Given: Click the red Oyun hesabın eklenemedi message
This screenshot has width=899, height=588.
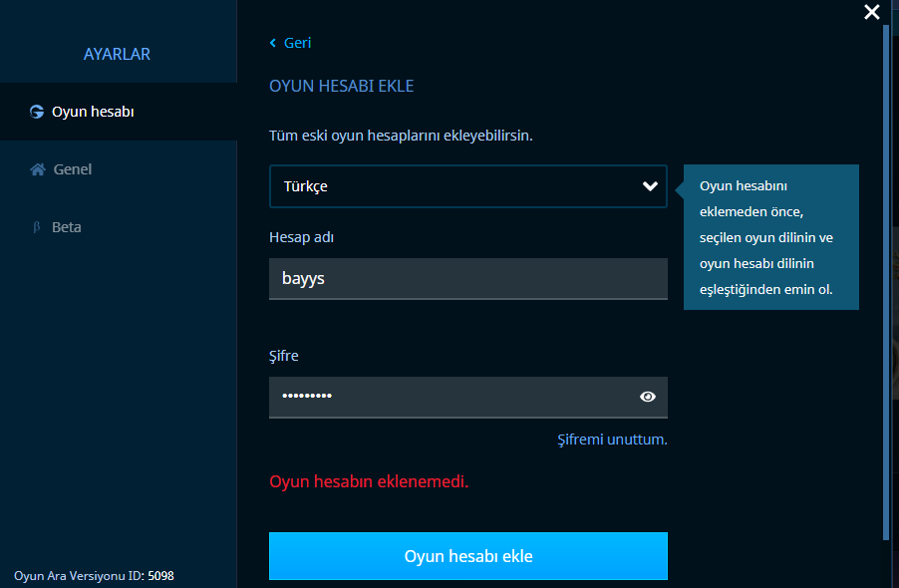Looking at the screenshot, I should pyautogui.click(x=369, y=481).
